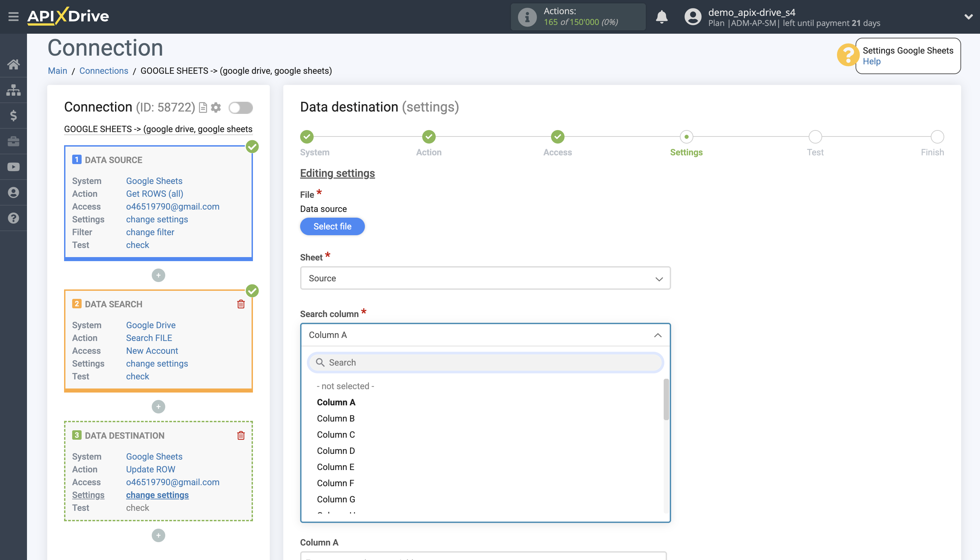
Task: Click the Select file button
Action: point(332,226)
